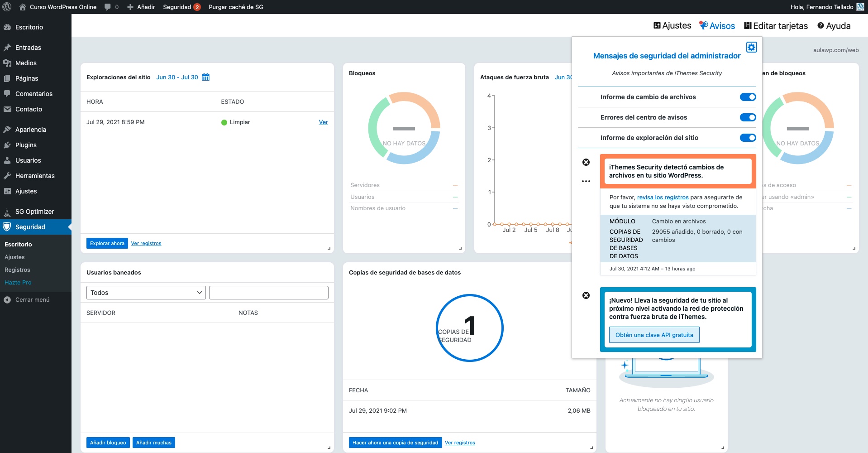Click the Entradas pin icon in sidebar

point(7,48)
